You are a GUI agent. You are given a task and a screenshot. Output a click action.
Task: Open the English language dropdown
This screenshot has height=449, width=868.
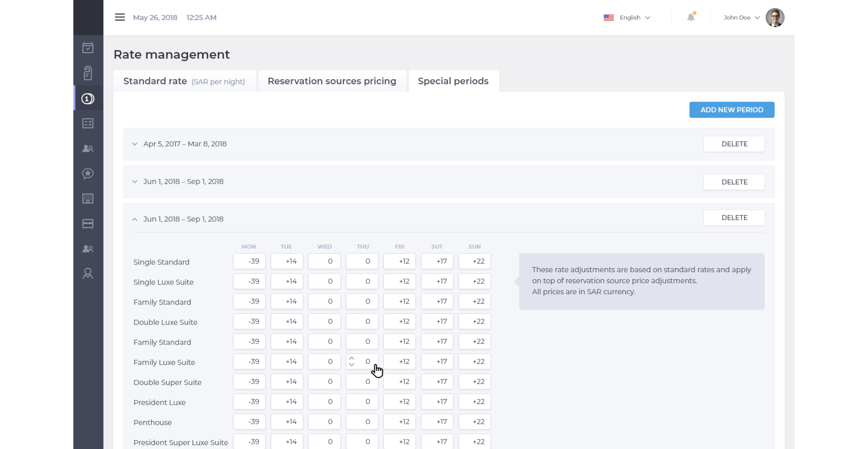point(635,17)
